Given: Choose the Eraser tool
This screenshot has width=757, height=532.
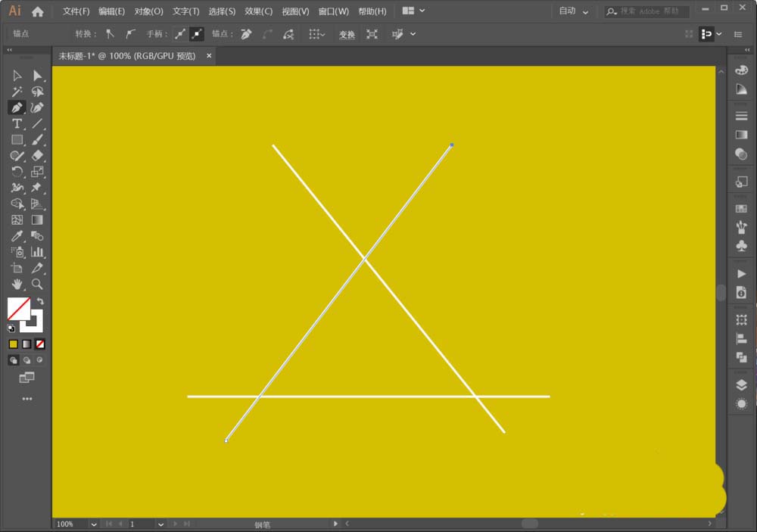Looking at the screenshot, I should pyautogui.click(x=37, y=156).
